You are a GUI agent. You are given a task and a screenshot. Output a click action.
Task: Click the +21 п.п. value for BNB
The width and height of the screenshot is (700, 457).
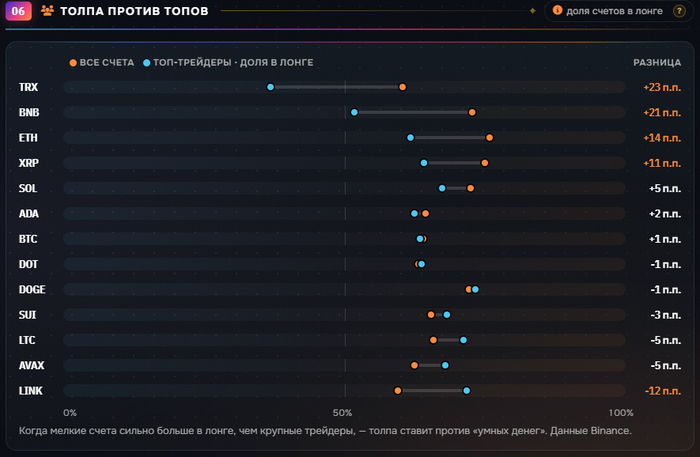click(x=662, y=112)
